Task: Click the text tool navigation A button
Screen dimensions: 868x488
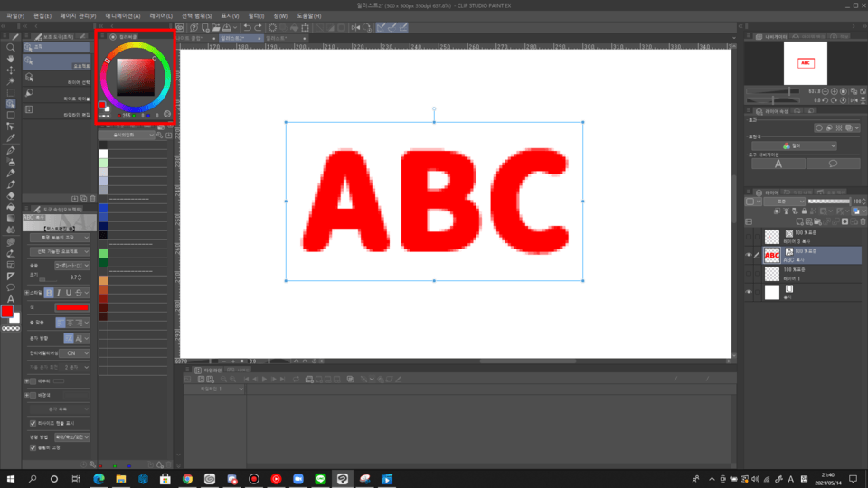Action: click(x=778, y=164)
